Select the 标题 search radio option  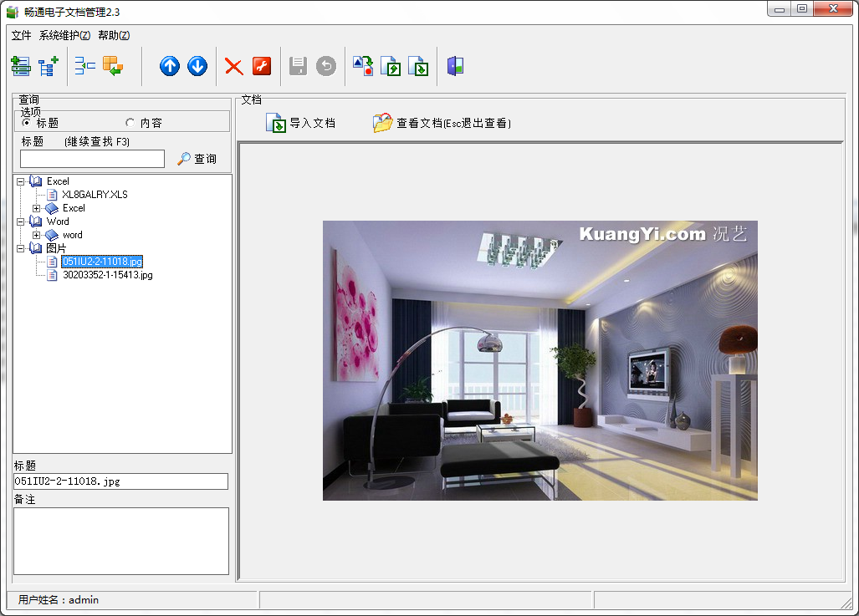[x=26, y=123]
